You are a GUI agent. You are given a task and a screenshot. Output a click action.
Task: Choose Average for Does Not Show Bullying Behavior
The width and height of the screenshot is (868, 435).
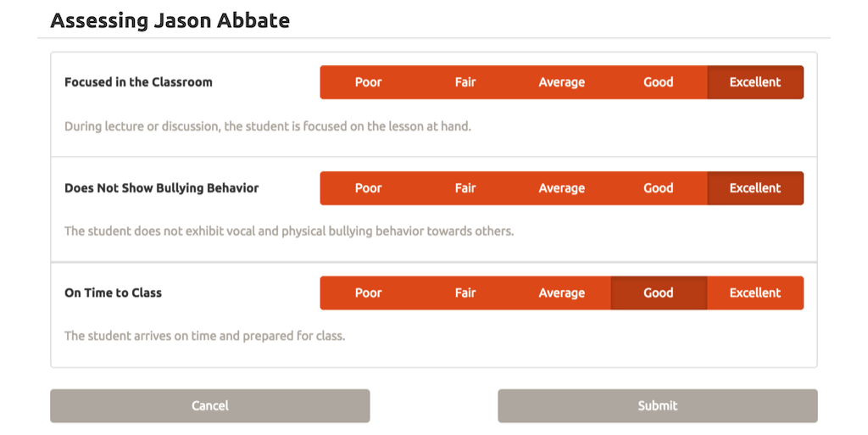pos(561,188)
